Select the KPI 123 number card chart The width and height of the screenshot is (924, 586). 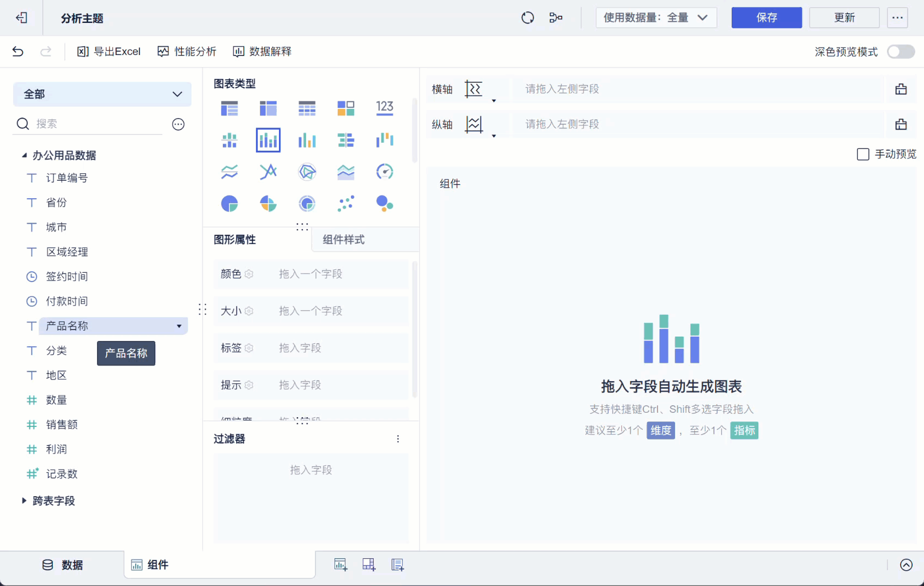pyautogui.click(x=385, y=107)
